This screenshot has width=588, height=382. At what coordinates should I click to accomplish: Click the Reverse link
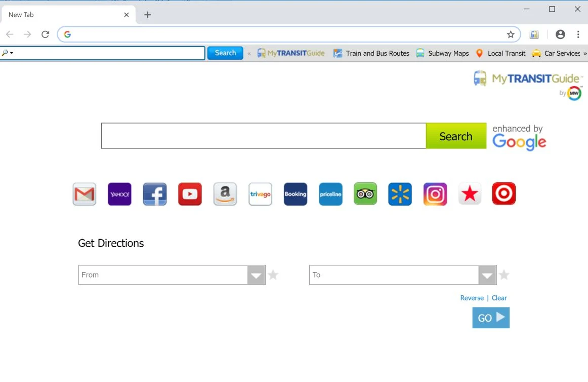[x=472, y=298]
